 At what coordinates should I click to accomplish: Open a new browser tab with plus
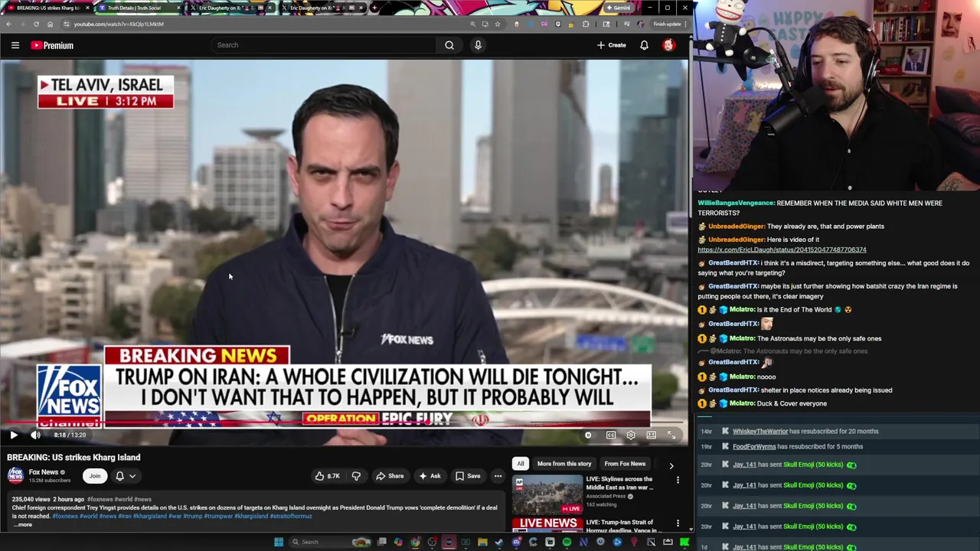(x=374, y=8)
